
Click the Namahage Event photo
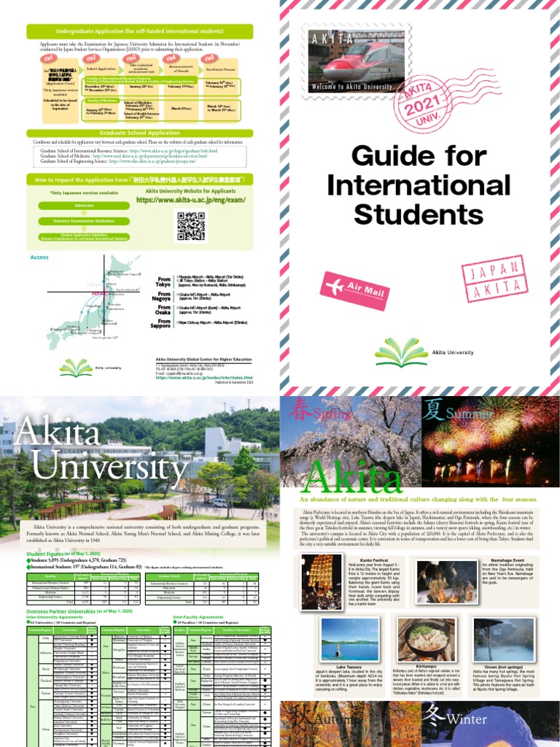(x=446, y=581)
